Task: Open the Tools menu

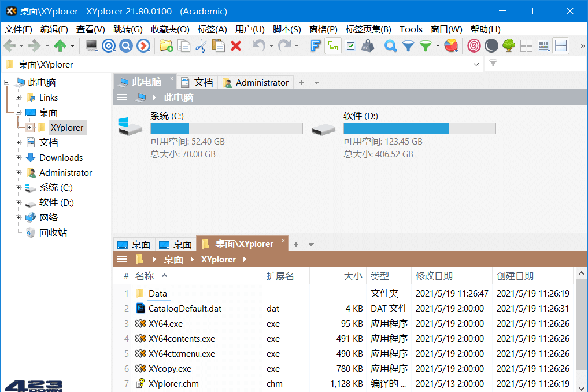Action: (x=411, y=29)
